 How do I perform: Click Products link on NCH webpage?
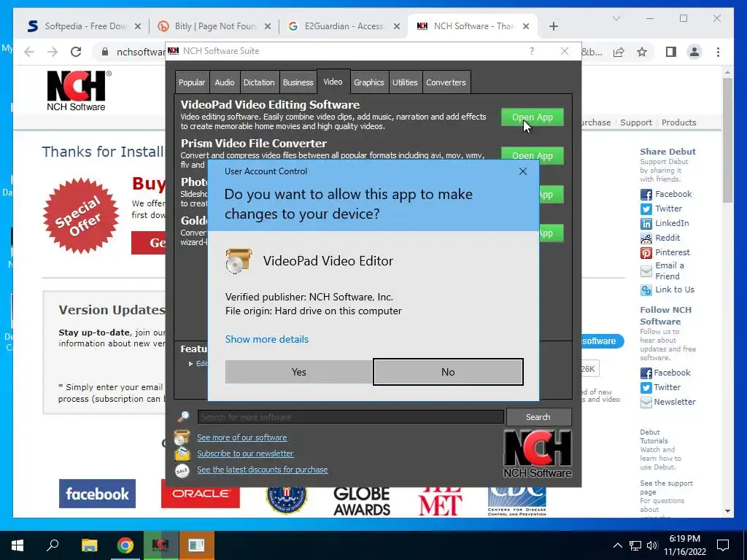pyautogui.click(x=678, y=122)
